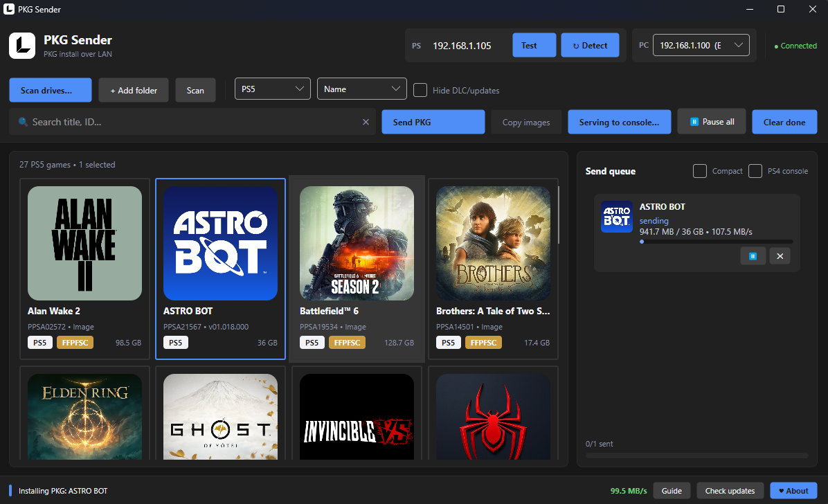The height and width of the screenshot is (504, 828).
Task: Open the PC IP address dropdown
Action: [701, 45]
